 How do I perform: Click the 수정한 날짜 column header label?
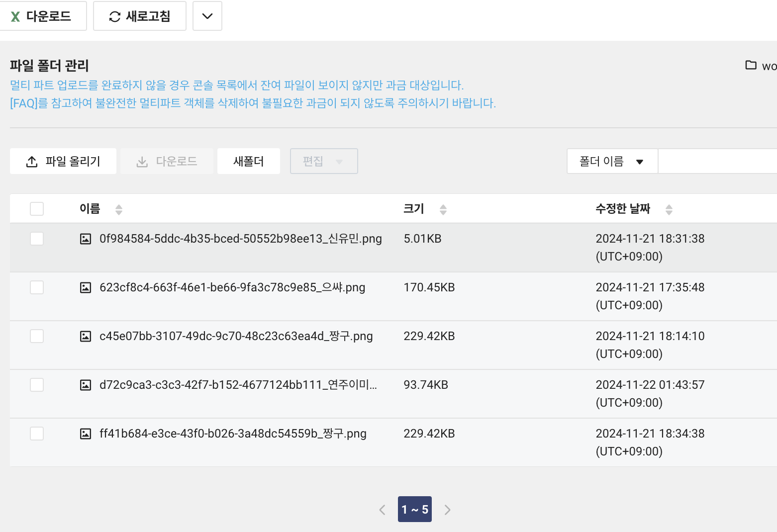click(623, 209)
